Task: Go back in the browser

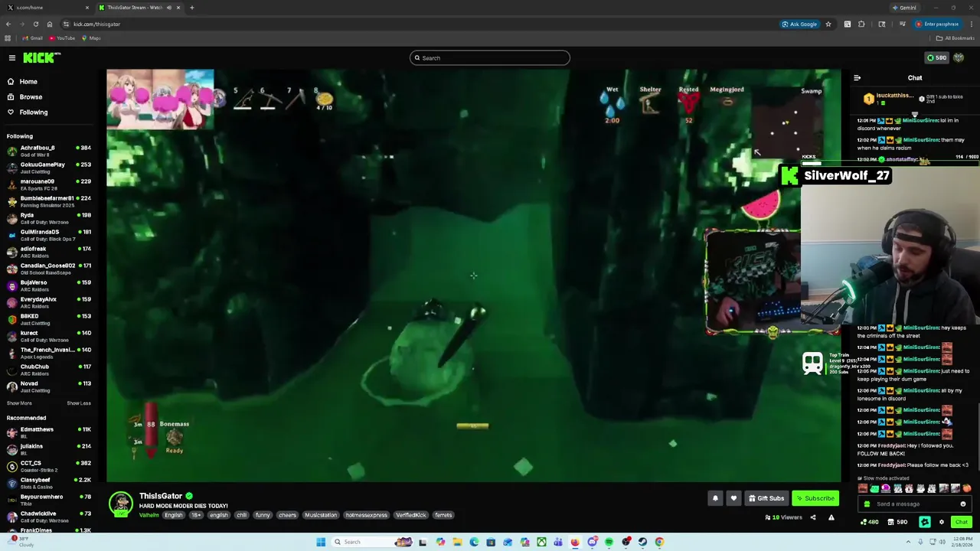Action: [8, 24]
